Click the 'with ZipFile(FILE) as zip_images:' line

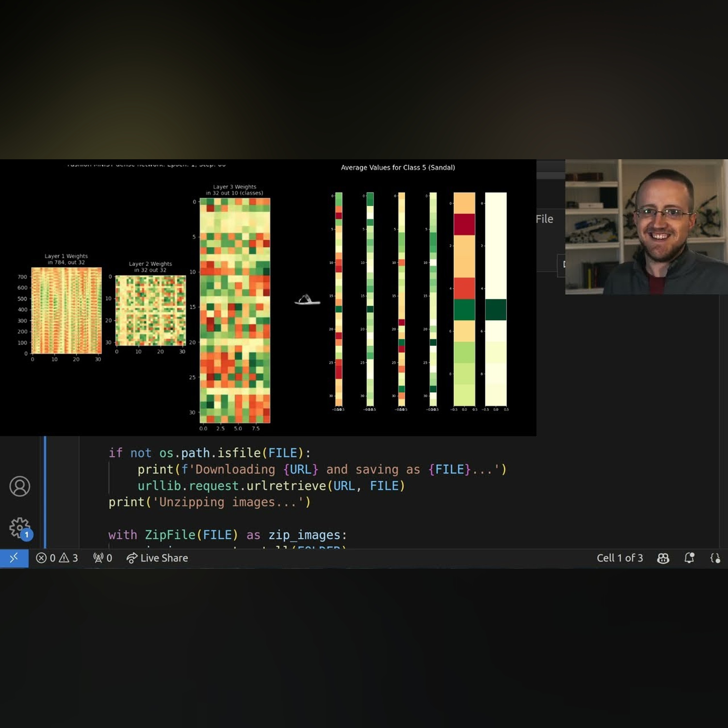click(x=227, y=535)
